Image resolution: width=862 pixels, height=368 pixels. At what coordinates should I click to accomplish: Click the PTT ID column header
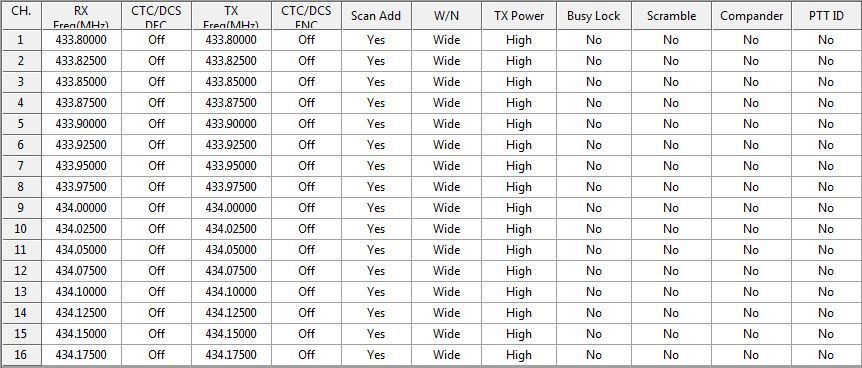click(x=826, y=16)
